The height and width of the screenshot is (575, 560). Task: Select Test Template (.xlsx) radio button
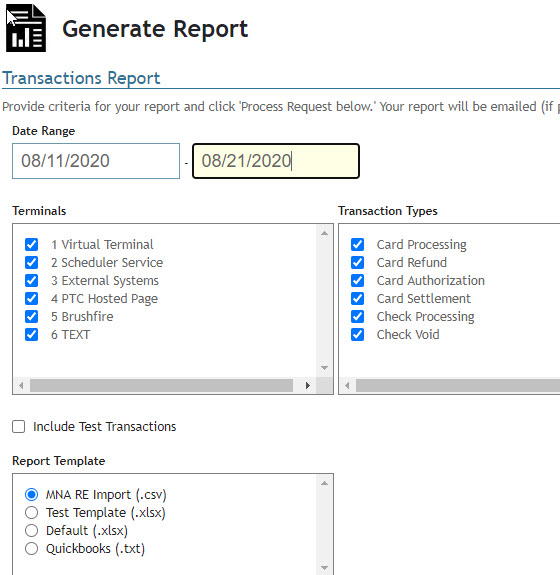32,512
